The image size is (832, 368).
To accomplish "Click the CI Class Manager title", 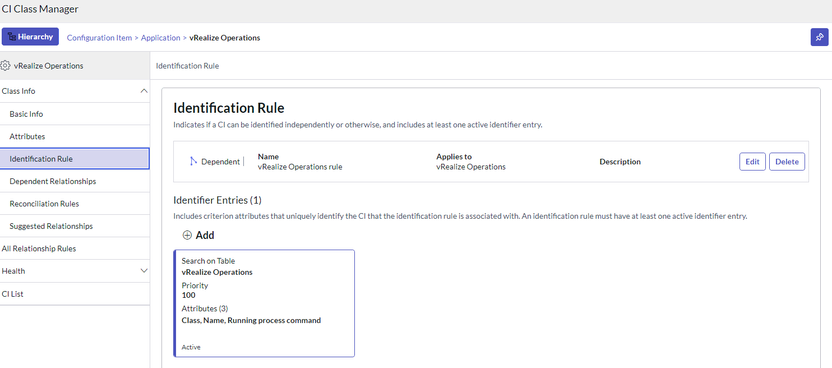I will (x=40, y=8).
